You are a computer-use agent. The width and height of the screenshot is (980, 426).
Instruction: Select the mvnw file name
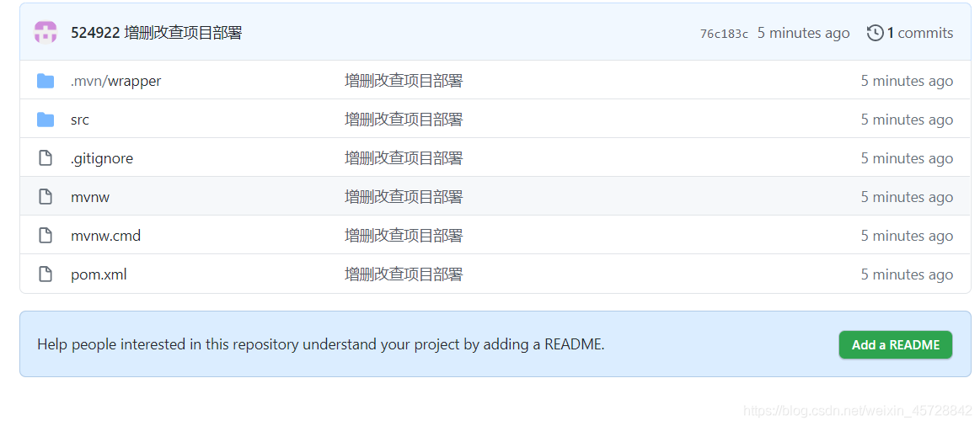[90, 197]
